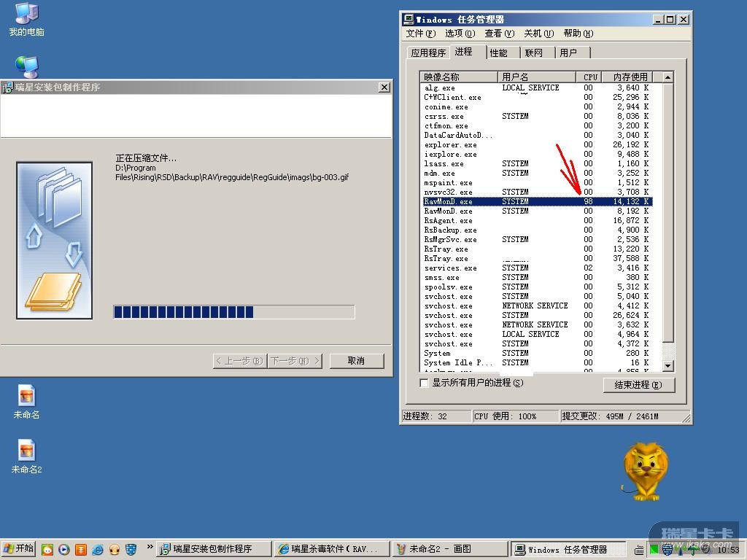Expand the quick launch overflow chevron
The width and height of the screenshot is (747, 560).
pyautogui.click(x=150, y=547)
